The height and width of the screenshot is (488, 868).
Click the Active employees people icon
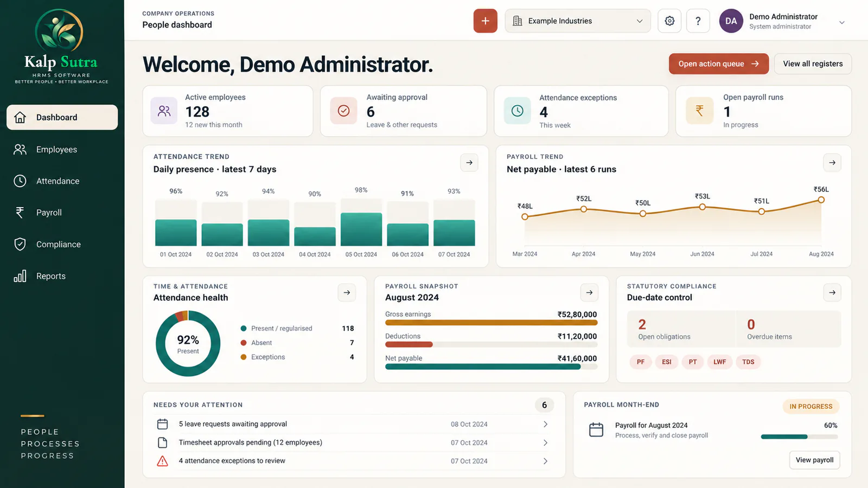[x=164, y=111]
